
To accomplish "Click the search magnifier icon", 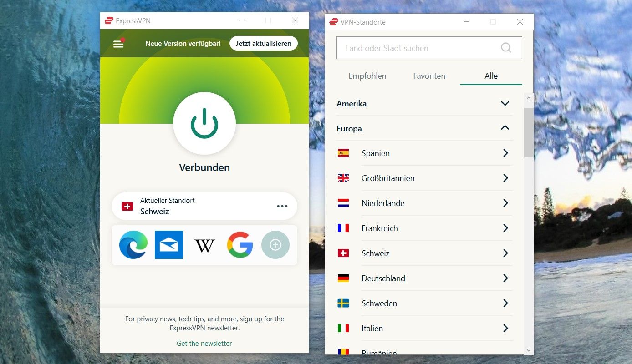I will 506,48.
